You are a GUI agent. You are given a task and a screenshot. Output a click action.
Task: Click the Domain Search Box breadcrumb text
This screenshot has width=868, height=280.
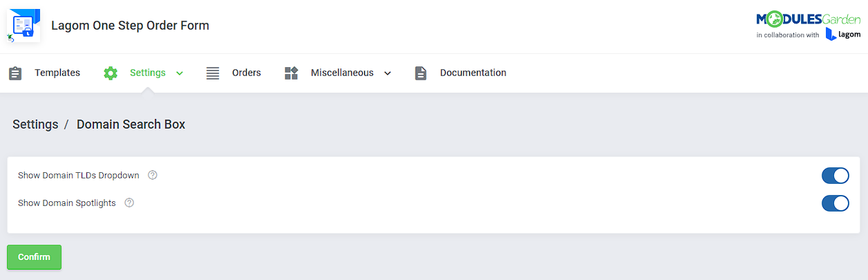pos(131,124)
